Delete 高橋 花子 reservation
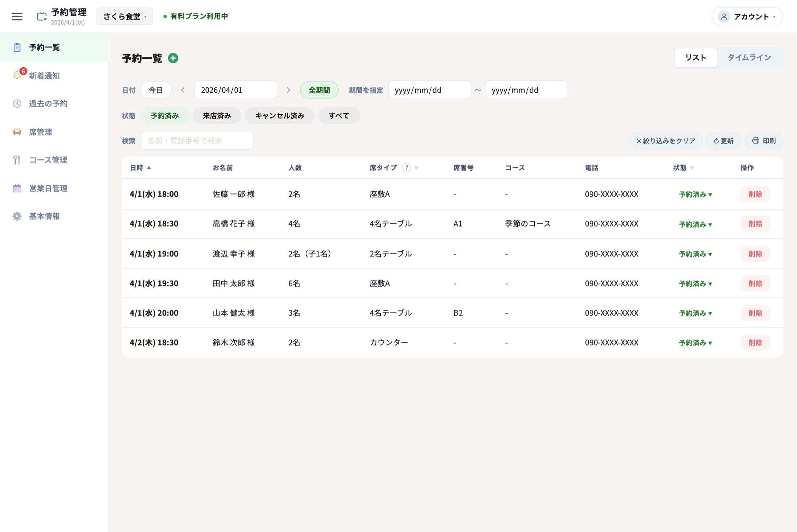Viewport: 797px width, 532px height. click(755, 224)
